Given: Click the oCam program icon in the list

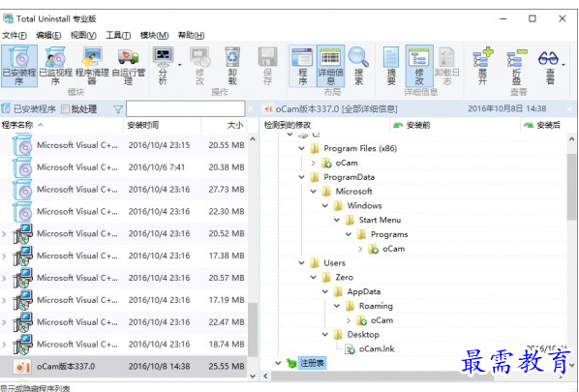Looking at the screenshot, I should pyautogui.click(x=22, y=367).
